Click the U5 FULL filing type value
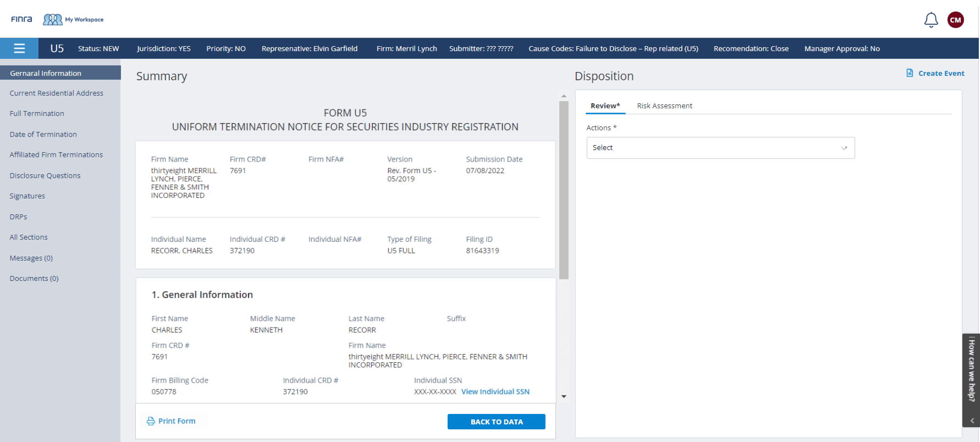 [x=401, y=251]
